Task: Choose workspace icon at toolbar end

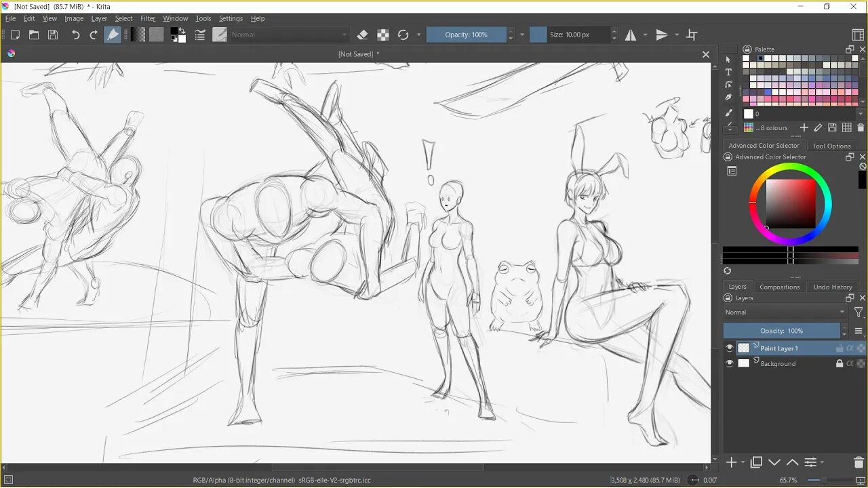Action: click(857, 35)
